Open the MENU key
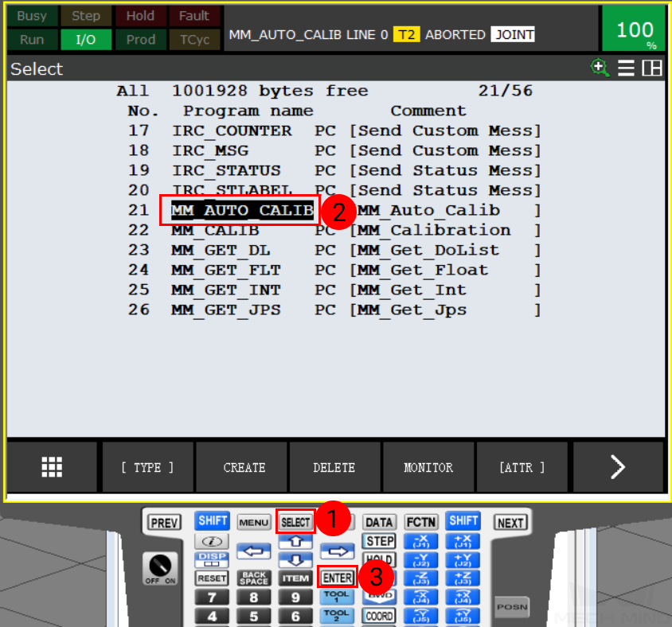672x627 pixels. [254, 523]
